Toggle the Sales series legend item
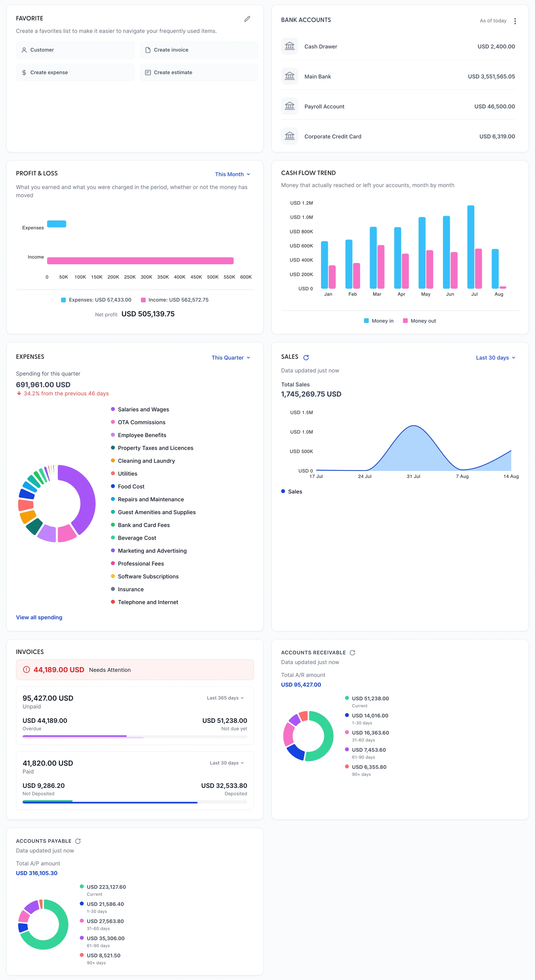Viewport: 535px width, 980px height. pos(291,492)
